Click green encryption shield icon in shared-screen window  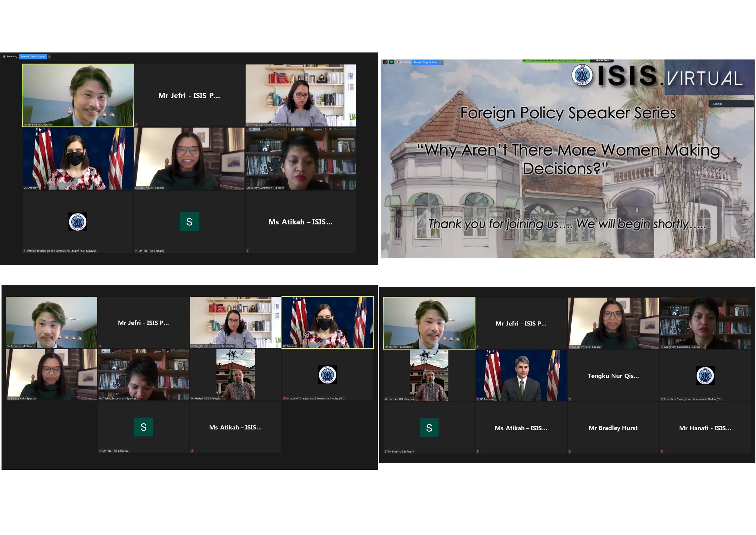(391, 62)
